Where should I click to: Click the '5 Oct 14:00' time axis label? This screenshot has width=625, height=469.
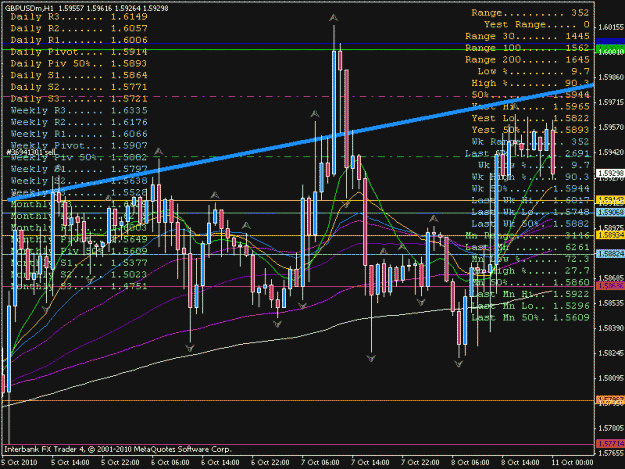[x=70, y=463]
